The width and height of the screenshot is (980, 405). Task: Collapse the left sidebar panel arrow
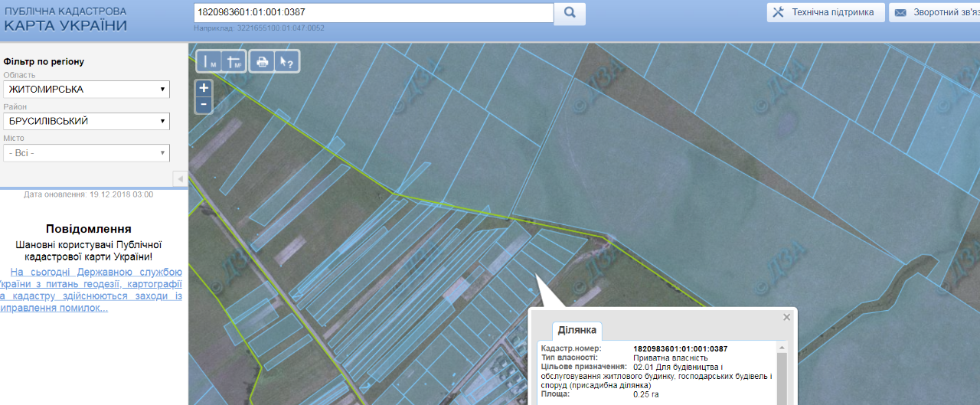pos(180,178)
